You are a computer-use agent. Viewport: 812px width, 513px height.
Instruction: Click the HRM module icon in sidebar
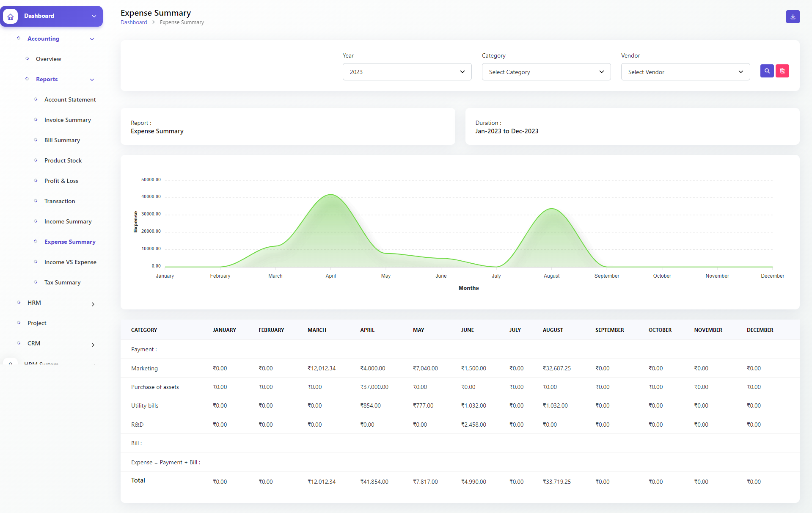(19, 302)
